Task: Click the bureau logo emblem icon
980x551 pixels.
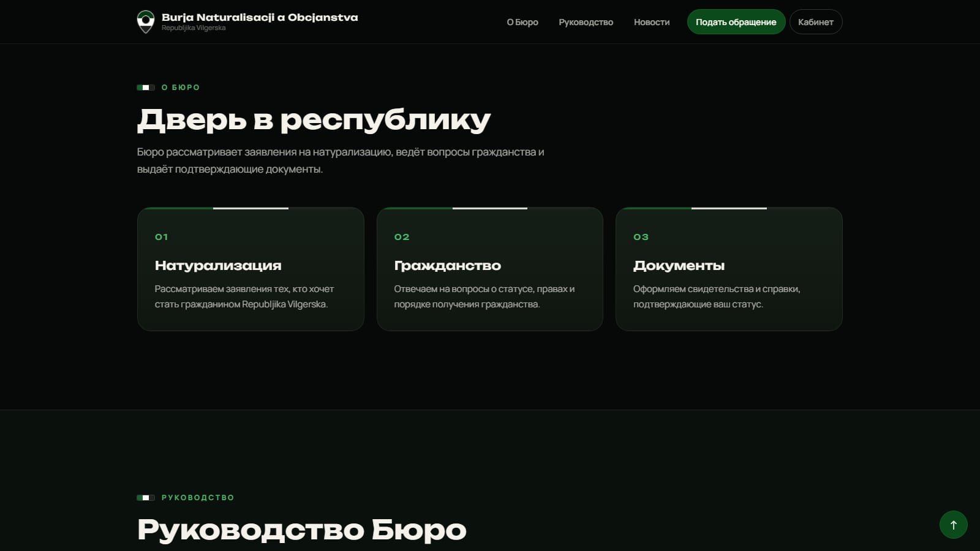Action: [146, 22]
